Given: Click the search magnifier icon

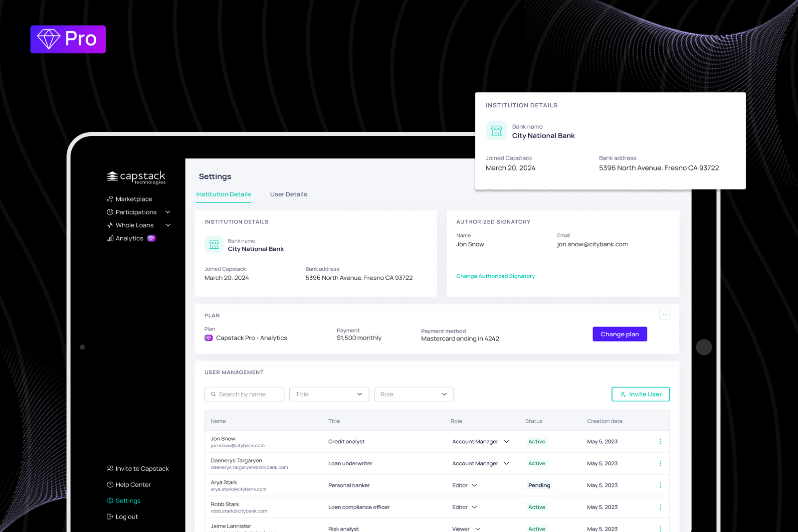Looking at the screenshot, I should 213,394.
